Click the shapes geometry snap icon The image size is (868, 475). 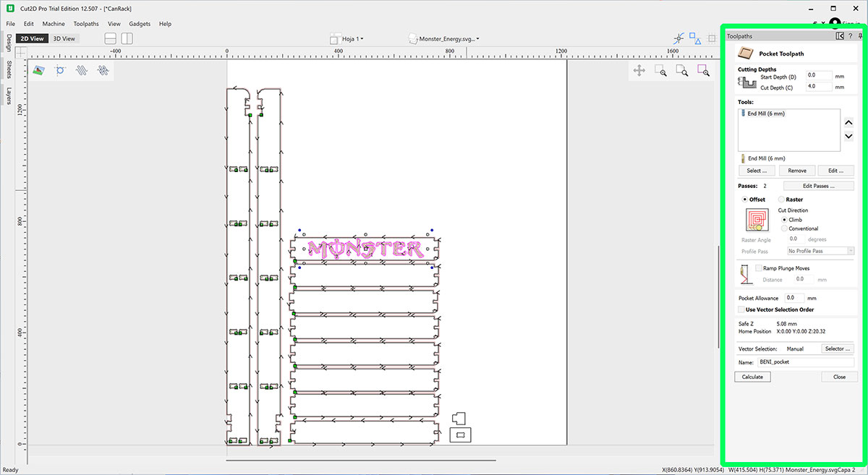(695, 38)
